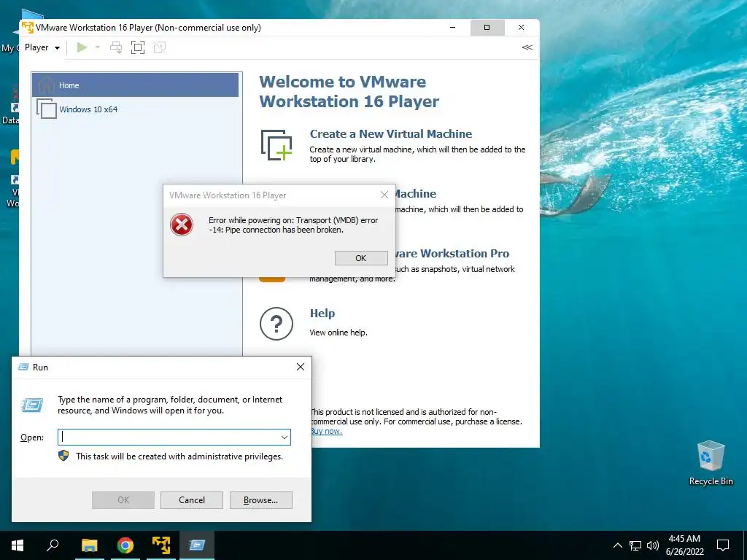Click Cancel in the Run dialog
This screenshot has height=560, width=747.
(x=192, y=500)
